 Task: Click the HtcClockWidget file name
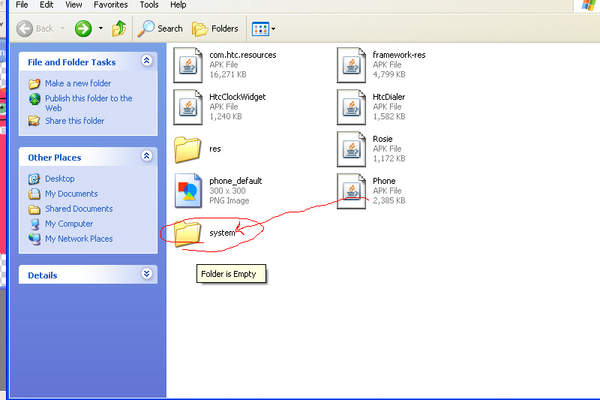pyautogui.click(x=237, y=97)
